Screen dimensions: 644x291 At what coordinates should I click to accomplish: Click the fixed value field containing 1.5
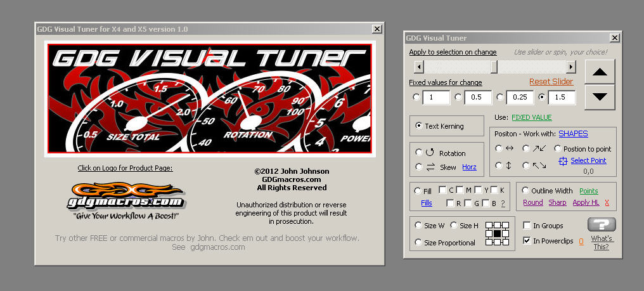tap(562, 98)
